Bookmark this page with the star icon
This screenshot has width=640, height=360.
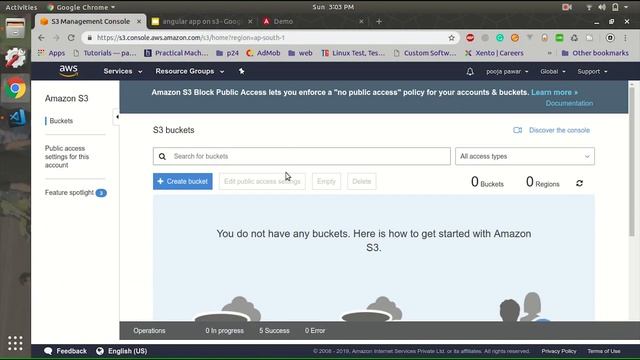[x=451, y=38]
